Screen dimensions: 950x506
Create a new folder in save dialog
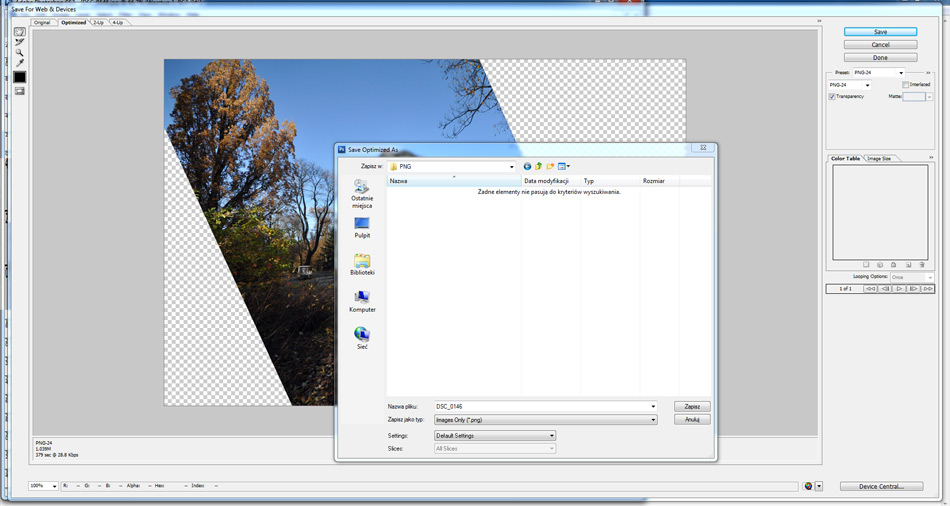point(550,166)
